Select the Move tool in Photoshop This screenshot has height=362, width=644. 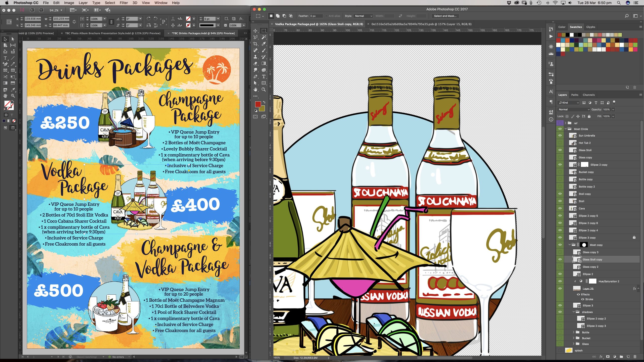pos(255,31)
